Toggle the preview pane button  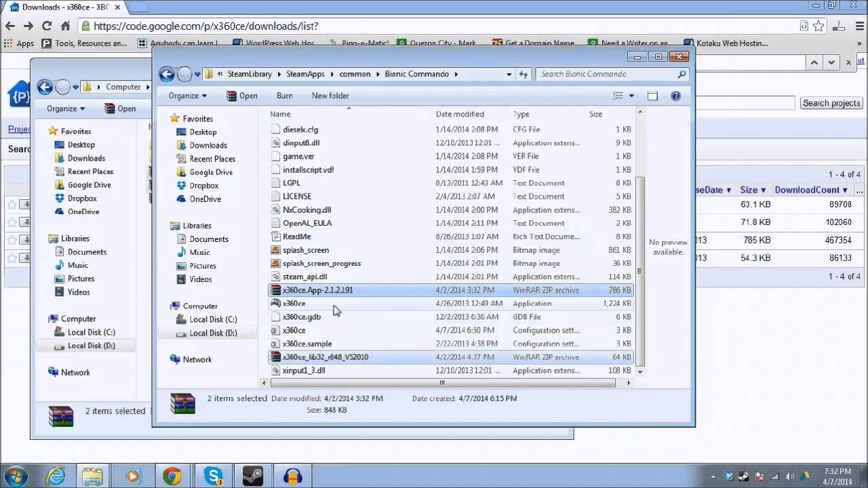point(652,96)
